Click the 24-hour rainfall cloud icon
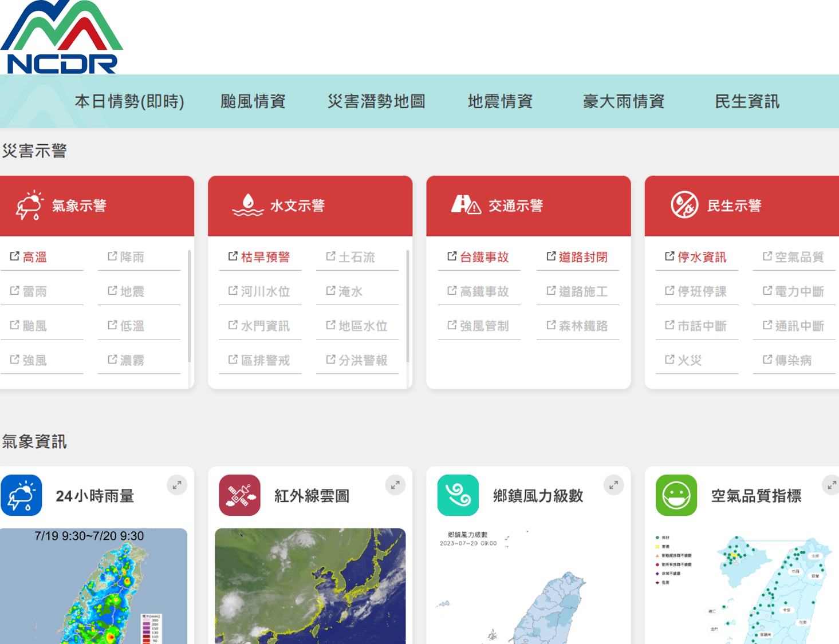 21,495
